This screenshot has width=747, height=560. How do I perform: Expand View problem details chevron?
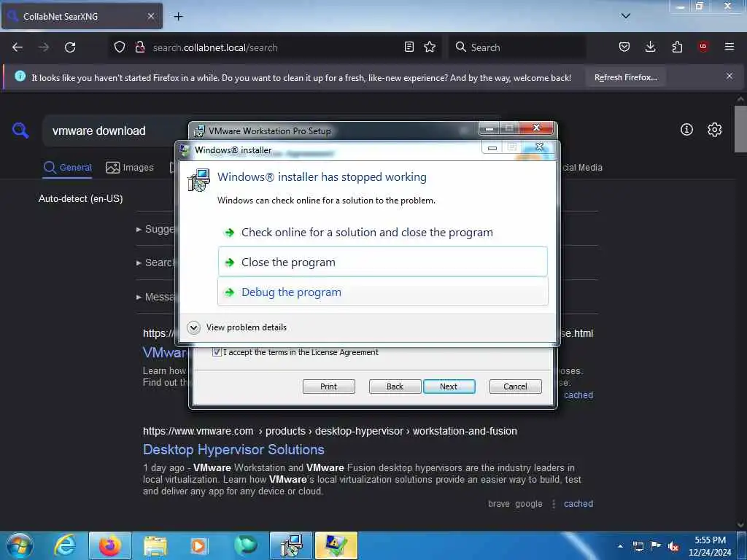[193, 327]
